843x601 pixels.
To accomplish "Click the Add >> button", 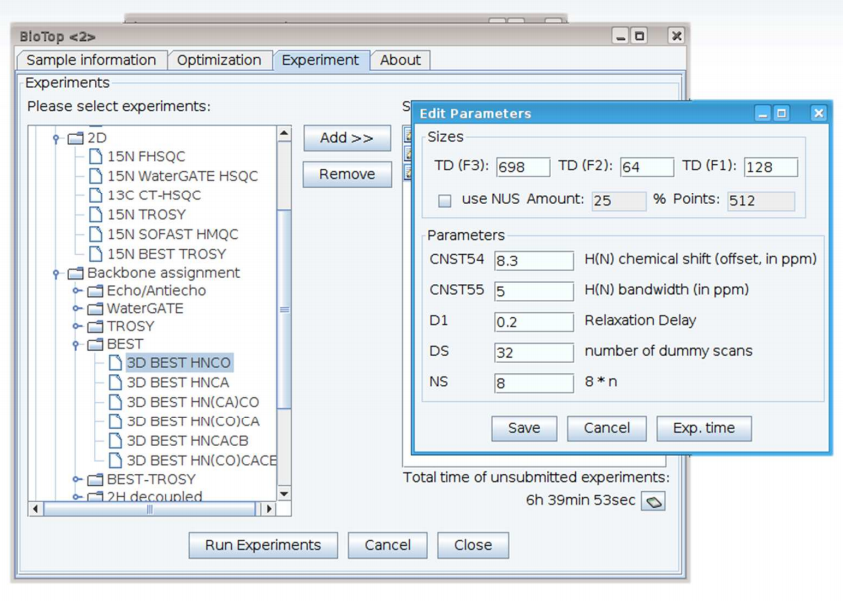I will pyautogui.click(x=346, y=138).
